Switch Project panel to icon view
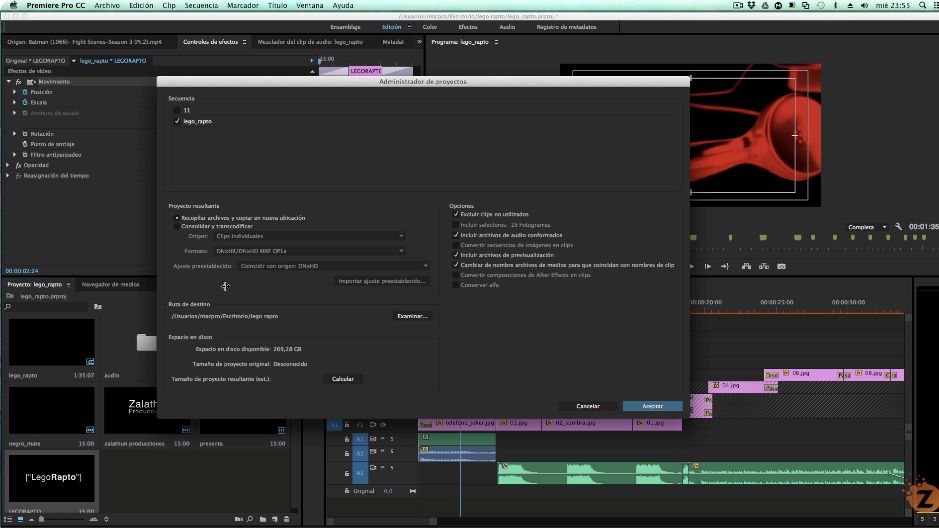 point(20,519)
